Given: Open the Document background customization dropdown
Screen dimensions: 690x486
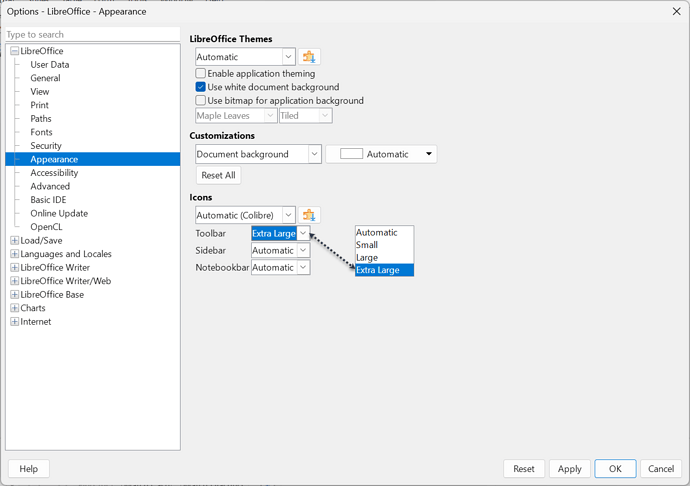Looking at the screenshot, I should click(x=258, y=154).
